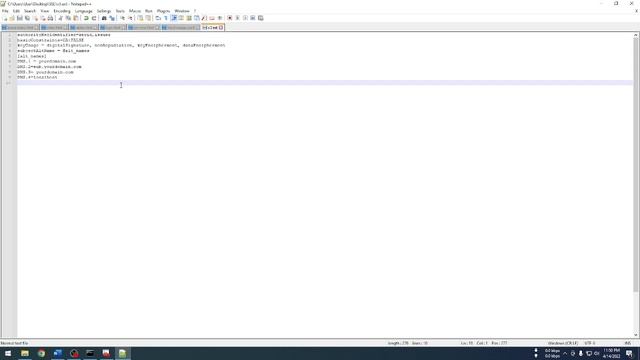Screen dimensions: 640x360
Task: Open Folder as Workspace toolbar icon
Action: click(212, 18)
